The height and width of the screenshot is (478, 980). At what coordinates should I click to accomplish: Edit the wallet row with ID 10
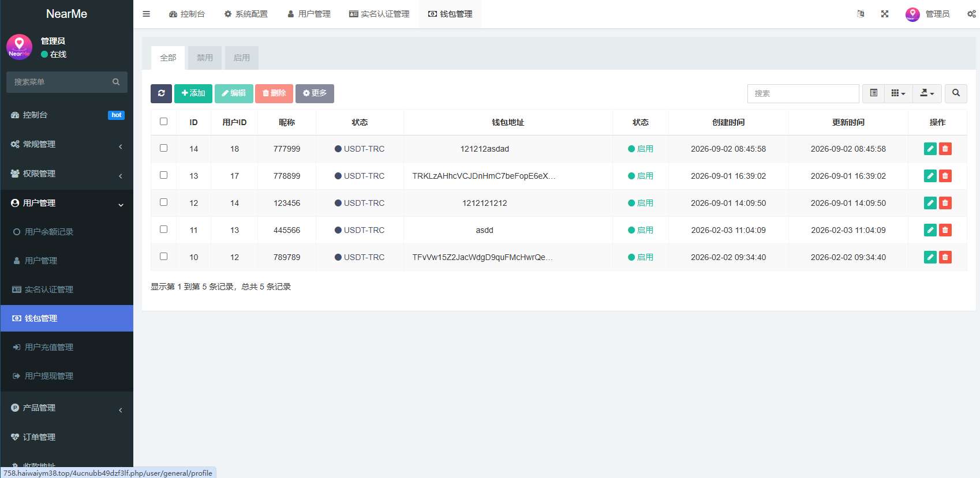pyautogui.click(x=930, y=257)
